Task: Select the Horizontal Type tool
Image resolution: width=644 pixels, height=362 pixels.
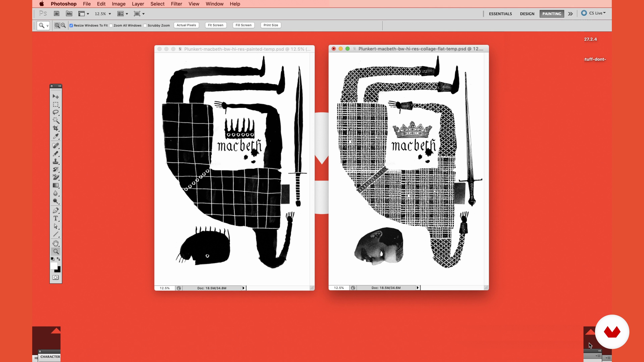Action: [56, 218]
